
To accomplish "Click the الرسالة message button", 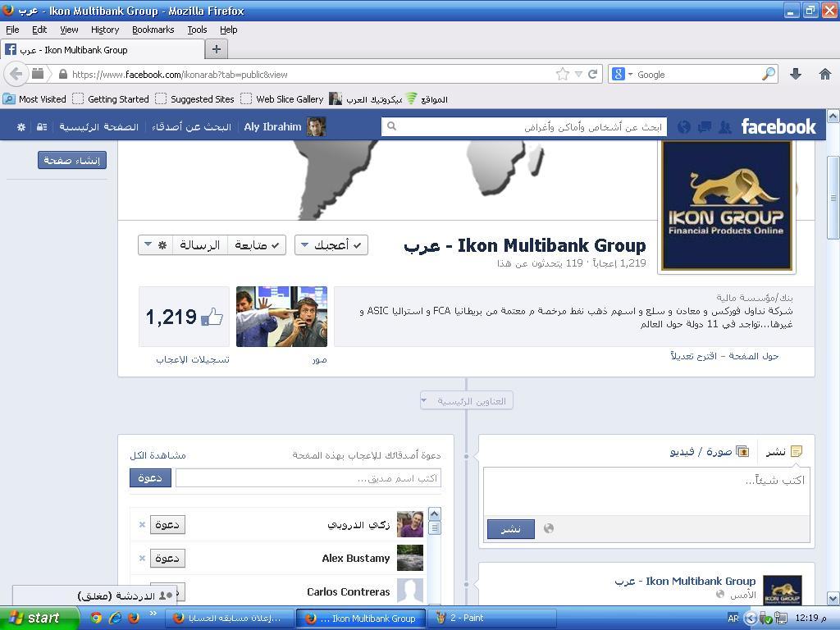I will [x=200, y=244].
